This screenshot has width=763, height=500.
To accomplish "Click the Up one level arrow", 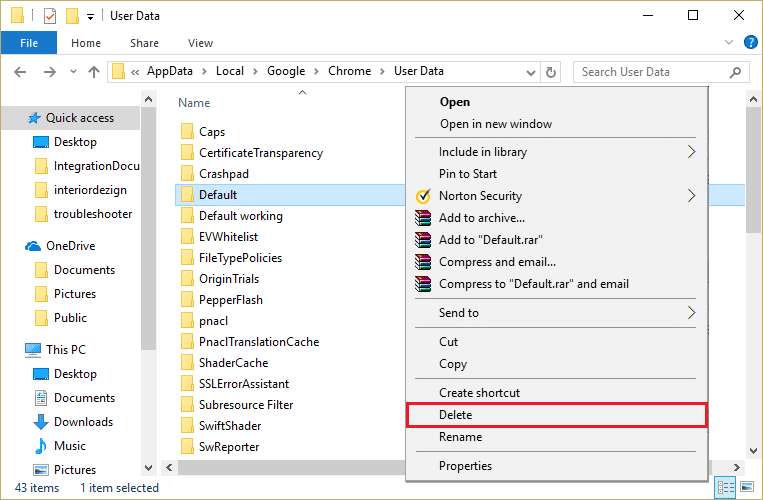I will (x=94, y=72).
